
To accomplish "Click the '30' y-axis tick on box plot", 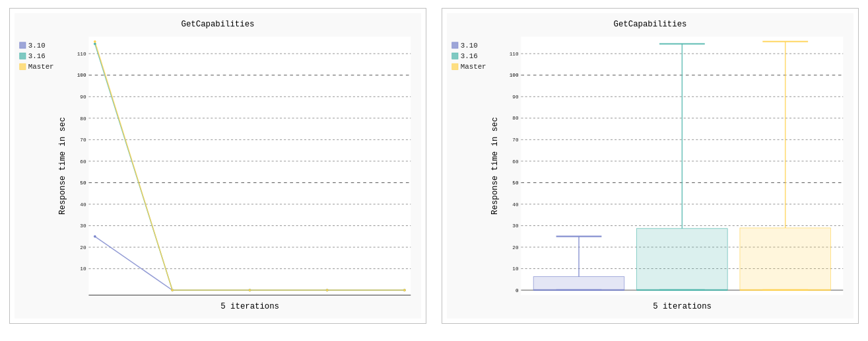I will point(516,226).
